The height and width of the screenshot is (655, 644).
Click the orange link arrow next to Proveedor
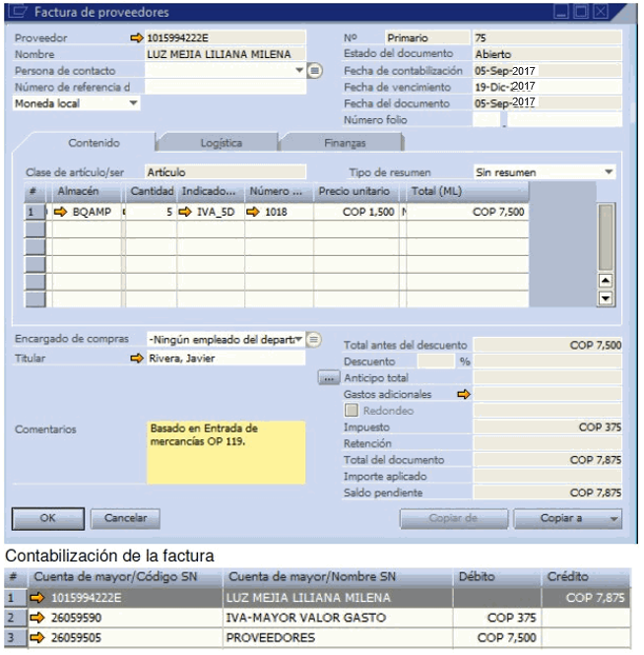point(136,38)
